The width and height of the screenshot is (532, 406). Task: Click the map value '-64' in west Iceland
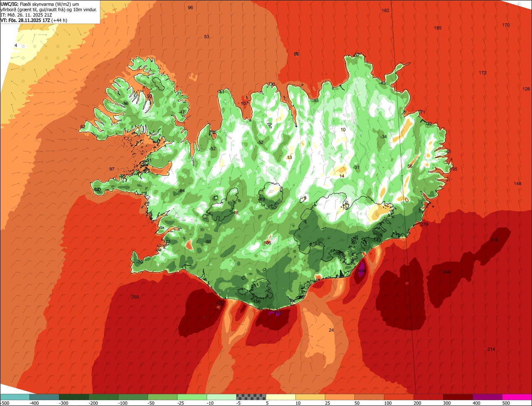click(x=182, y=191)
